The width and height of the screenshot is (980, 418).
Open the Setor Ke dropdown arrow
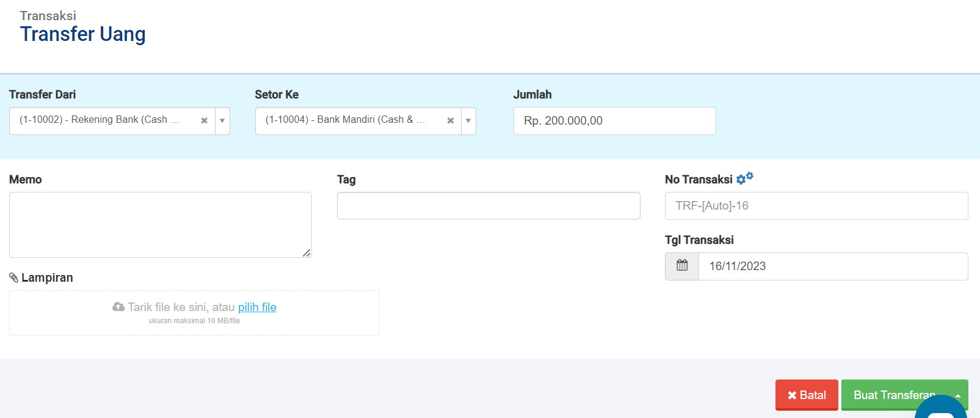[468, 120]
